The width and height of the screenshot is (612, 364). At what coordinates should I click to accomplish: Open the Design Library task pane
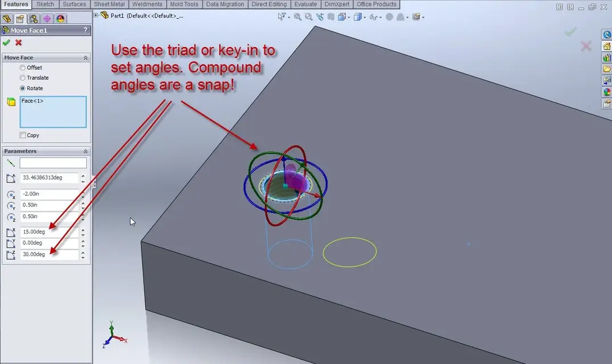tap(606, 58)
